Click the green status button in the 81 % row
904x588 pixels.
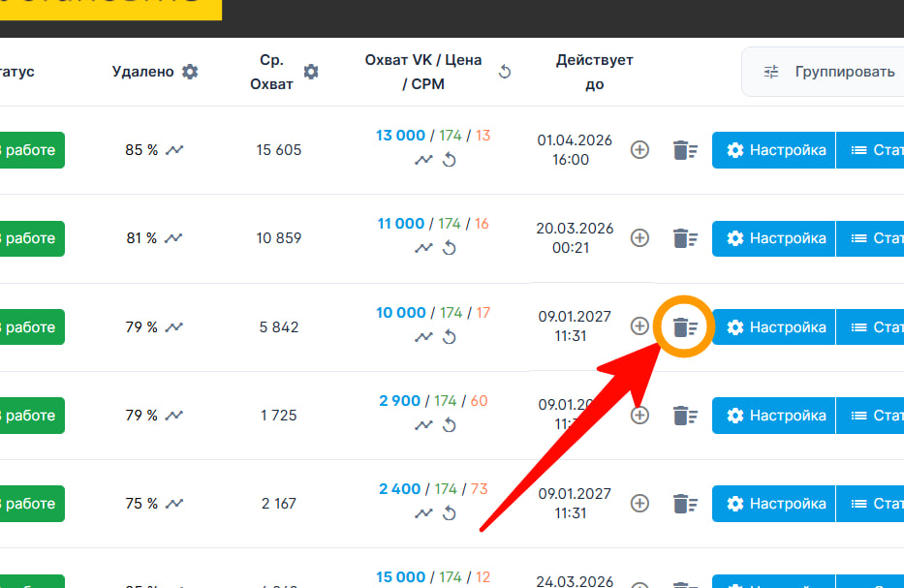pyautogui.click(x=31, y=238)
